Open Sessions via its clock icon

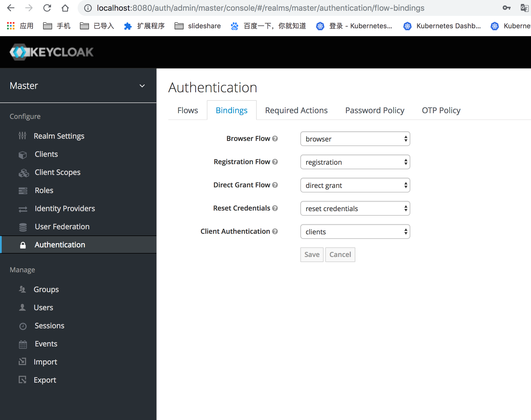tap(23, 326)
